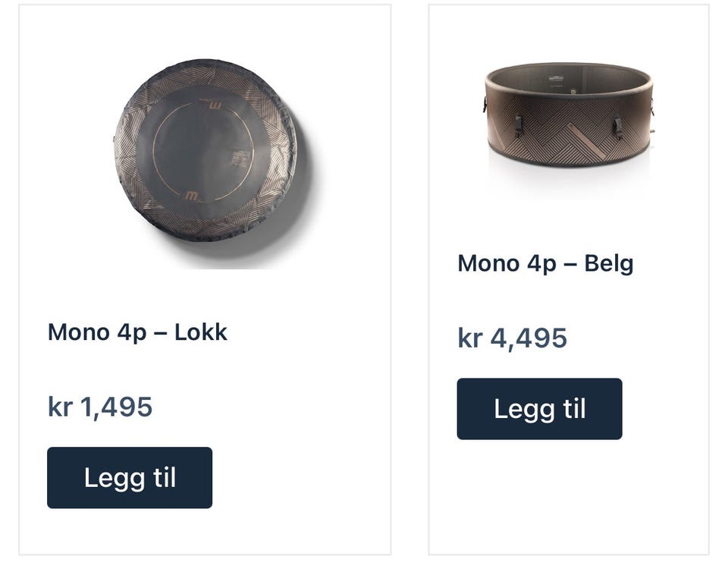728x569 pixels.
Task: Click the bottom 'm' logo on the lid
Action: click(191, 196)
